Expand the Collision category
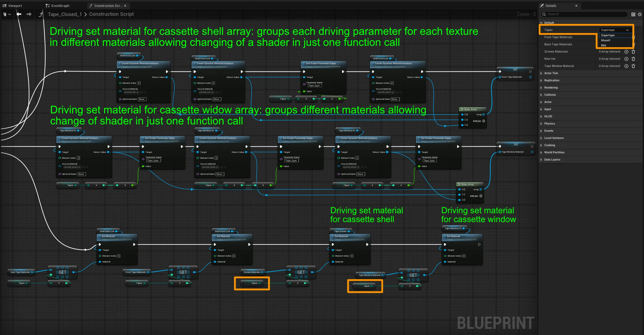 coord(541,95)
